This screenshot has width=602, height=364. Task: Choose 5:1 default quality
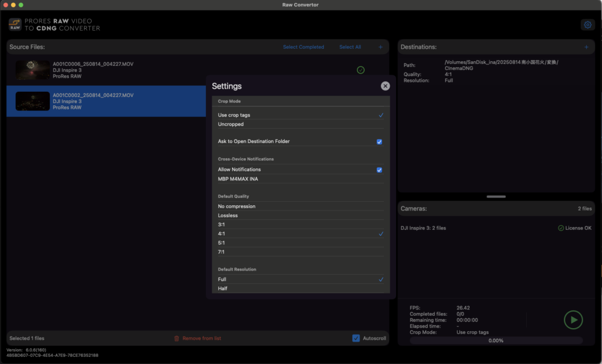[x=300, y=243]
